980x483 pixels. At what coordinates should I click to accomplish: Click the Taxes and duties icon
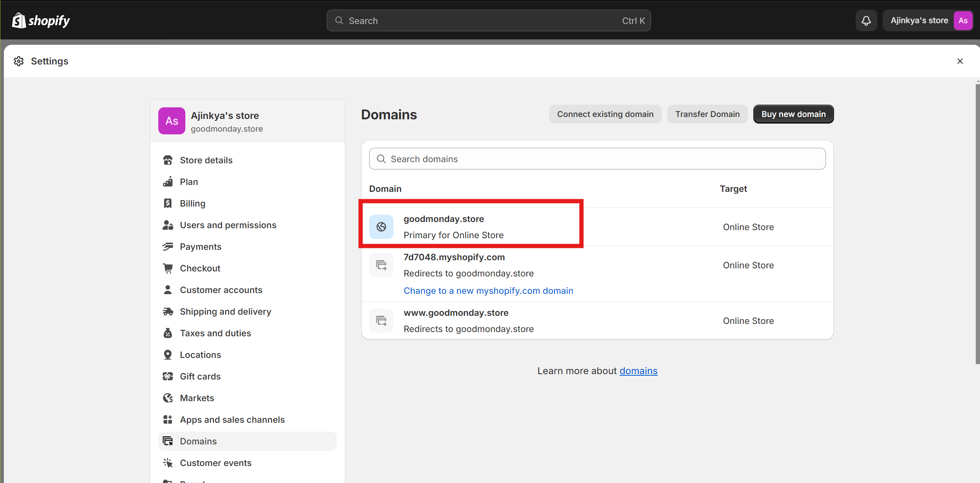pos(168,333)
